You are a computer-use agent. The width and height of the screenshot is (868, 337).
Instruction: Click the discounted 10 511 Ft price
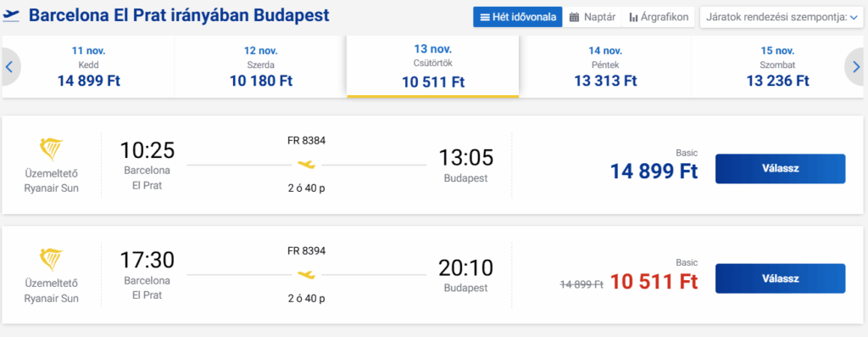click(654, 282)
